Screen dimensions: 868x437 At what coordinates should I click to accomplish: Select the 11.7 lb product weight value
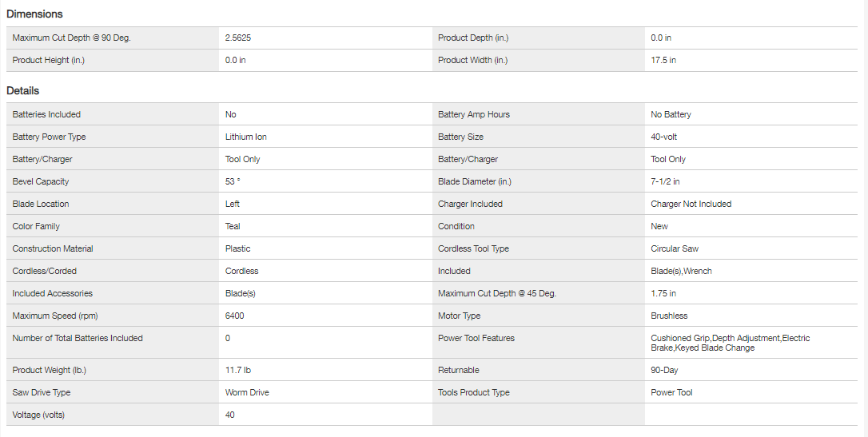click(239, 370)
